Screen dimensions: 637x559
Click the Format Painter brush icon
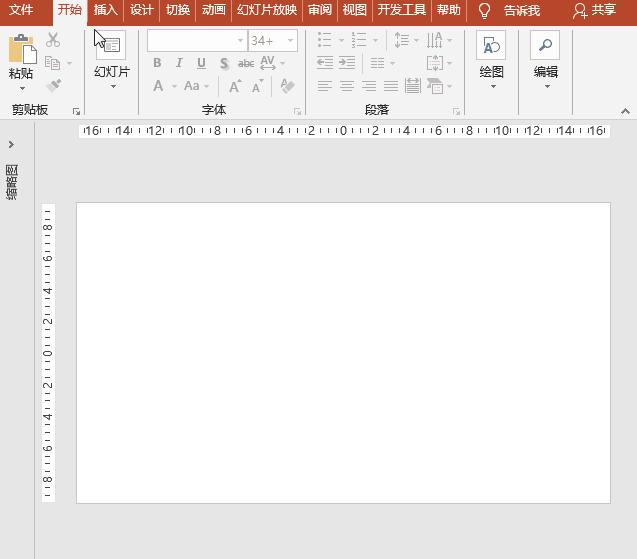53,86
